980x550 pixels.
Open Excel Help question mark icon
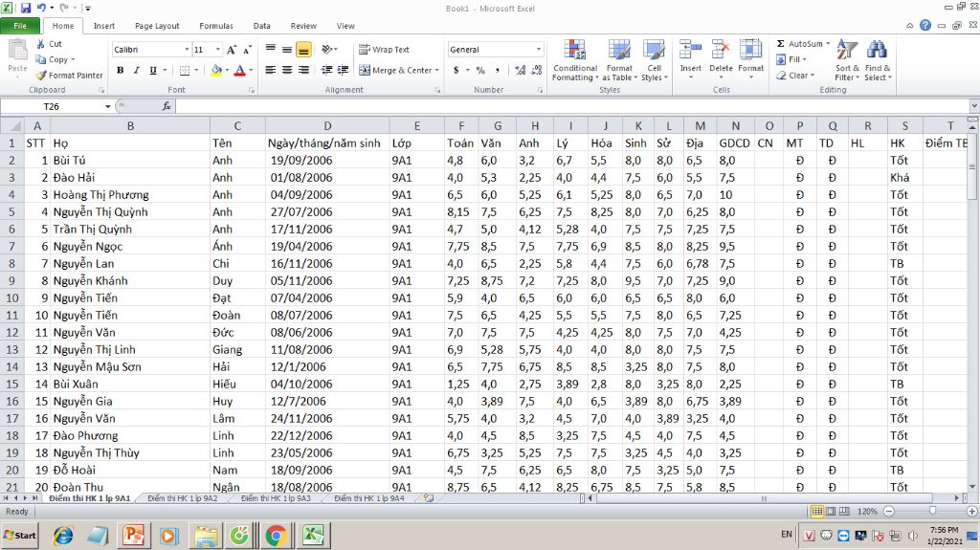click(x=925, y=26)
